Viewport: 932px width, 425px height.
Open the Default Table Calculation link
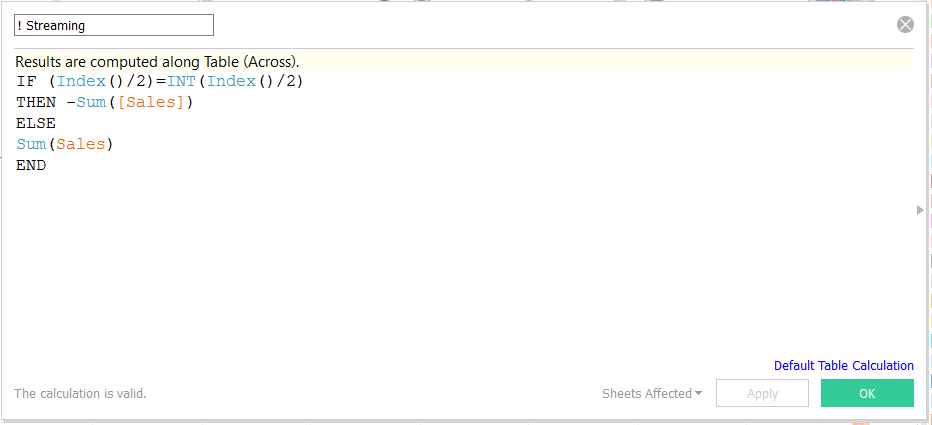click(843, 366)
